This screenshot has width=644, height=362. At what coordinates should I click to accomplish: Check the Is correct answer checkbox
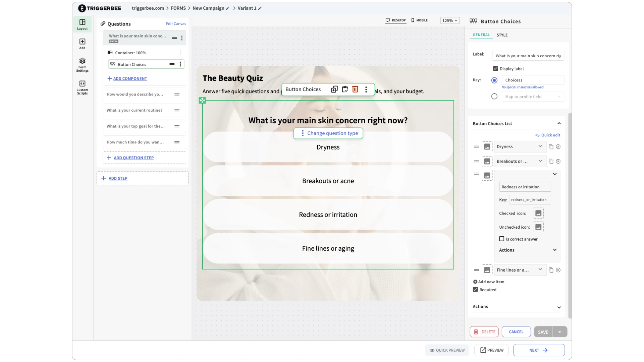(502, 239)
